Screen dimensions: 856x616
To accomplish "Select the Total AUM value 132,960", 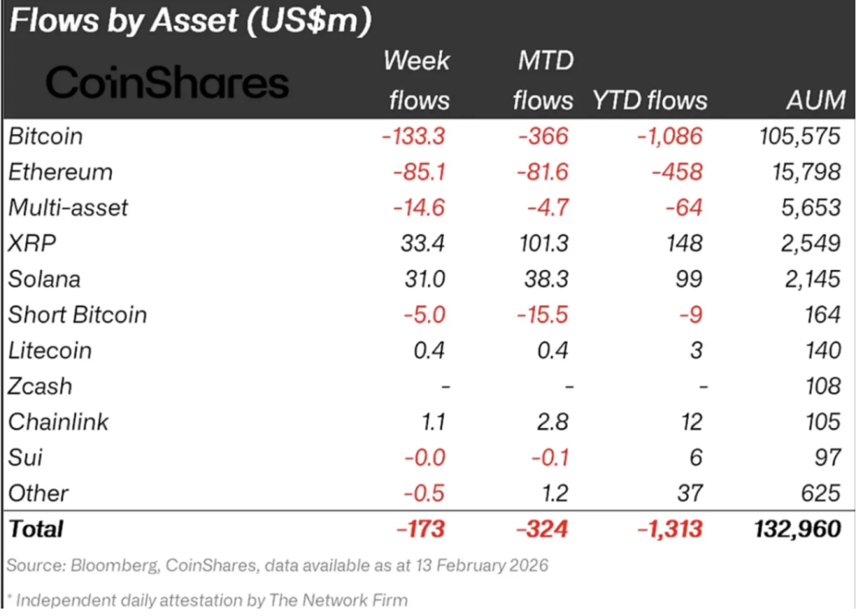I will tap(793, 529).
